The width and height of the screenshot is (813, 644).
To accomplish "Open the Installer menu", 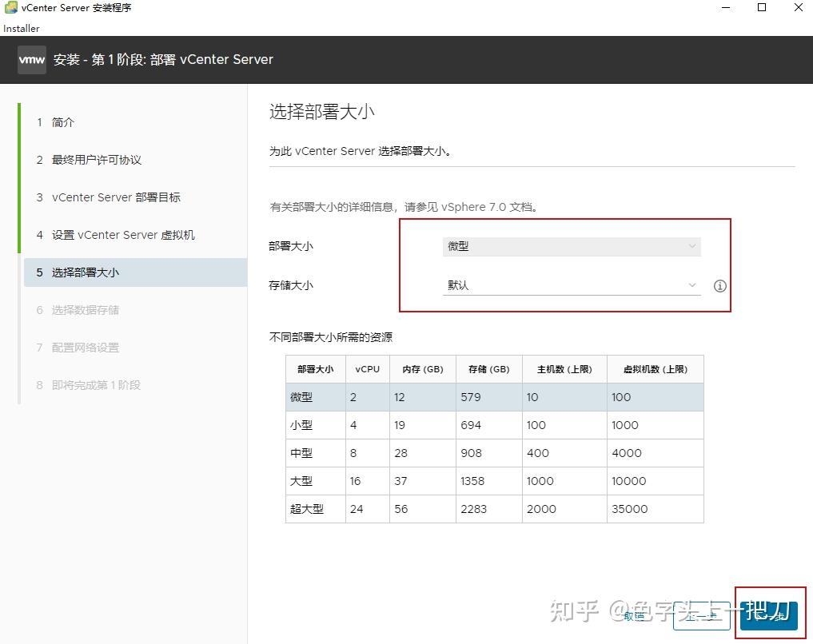I will tap(21, 28).
